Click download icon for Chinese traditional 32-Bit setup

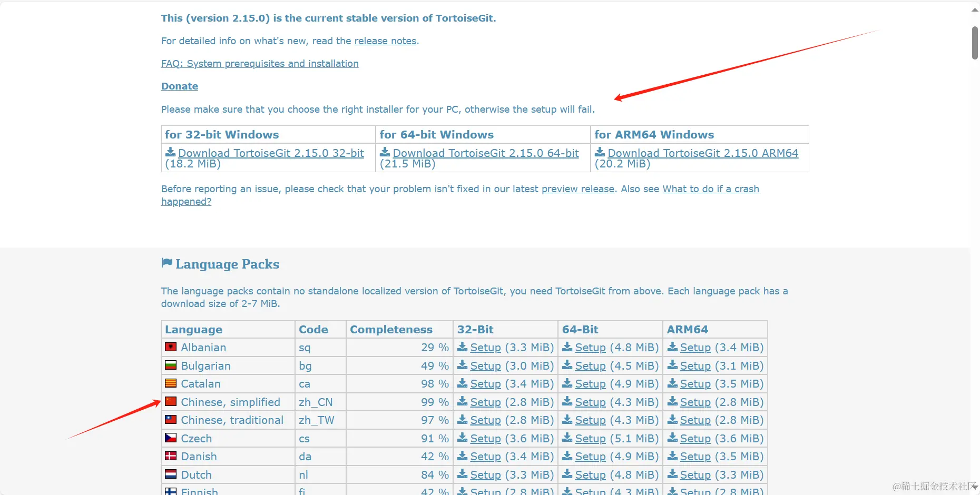[462, 419]
